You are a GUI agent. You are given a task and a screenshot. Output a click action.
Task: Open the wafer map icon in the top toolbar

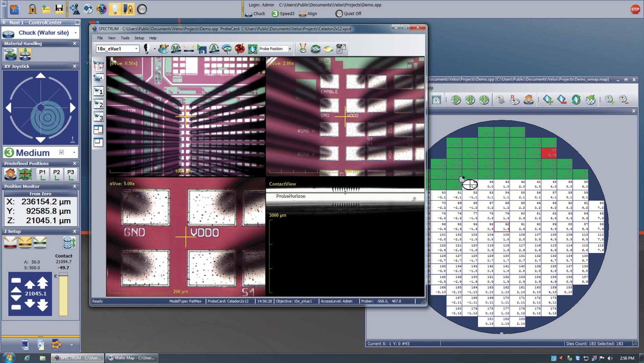point(88,9)
